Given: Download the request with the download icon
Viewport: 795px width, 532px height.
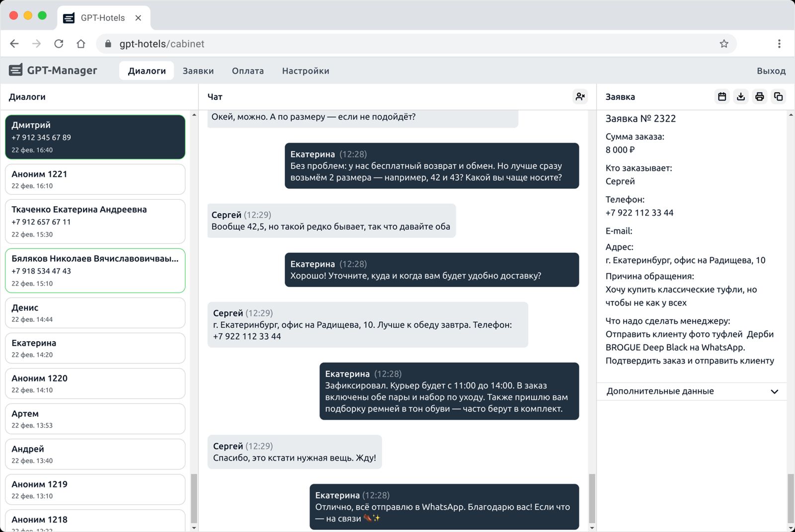Looking at the screenshot, I should coord(741,96).
